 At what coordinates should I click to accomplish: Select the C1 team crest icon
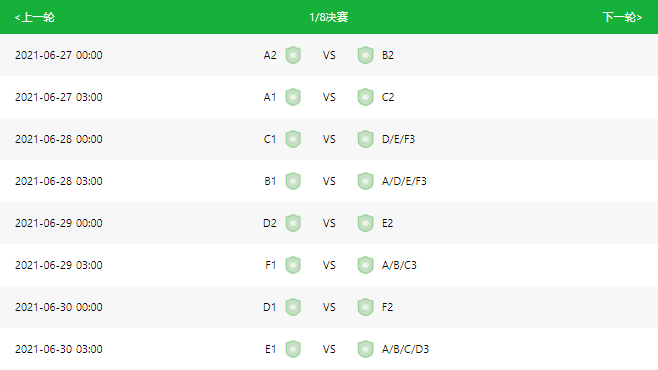[293, 139]
